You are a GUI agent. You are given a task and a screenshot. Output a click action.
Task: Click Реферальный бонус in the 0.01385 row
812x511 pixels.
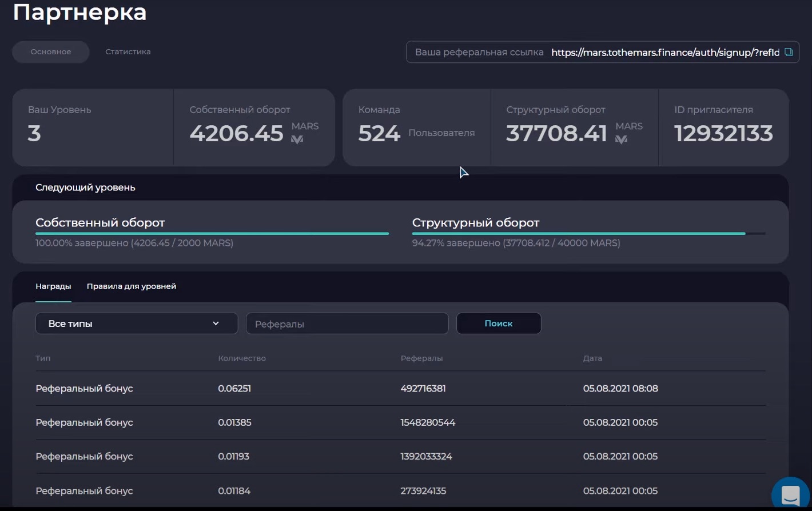point(84,422)
